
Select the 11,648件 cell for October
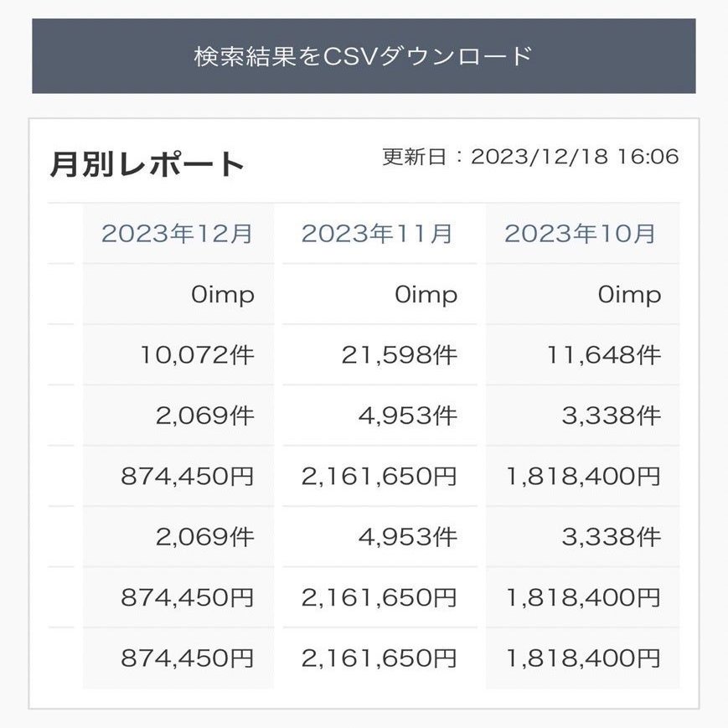(x=583, y=354)
